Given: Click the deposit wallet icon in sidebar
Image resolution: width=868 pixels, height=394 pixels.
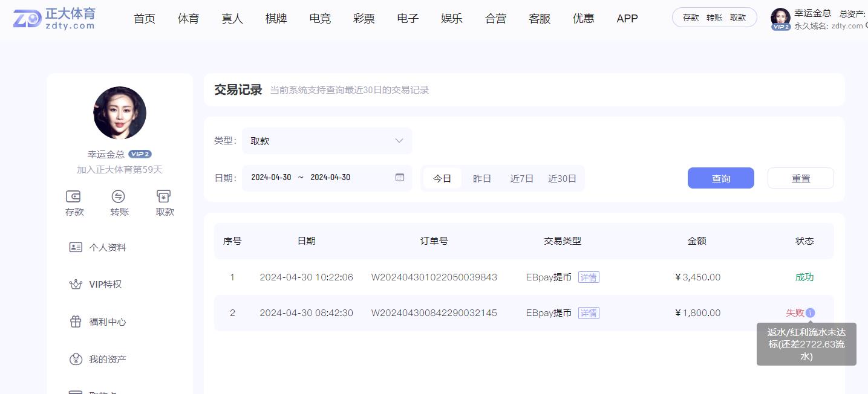Looking at the screenshot, I should pyautogui.click(x=74, y=196).
